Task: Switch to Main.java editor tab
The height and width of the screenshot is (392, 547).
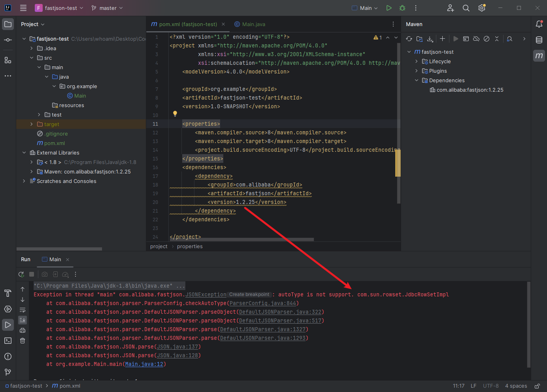Action: (250, 24)
